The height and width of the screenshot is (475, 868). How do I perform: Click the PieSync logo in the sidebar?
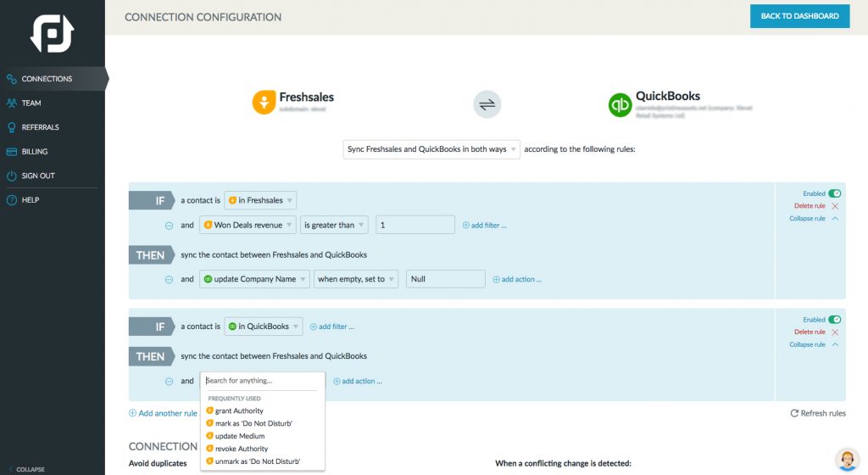(52, 34)
